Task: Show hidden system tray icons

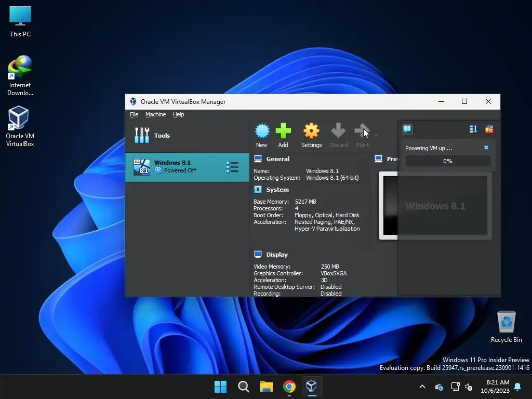Action: 422,387
